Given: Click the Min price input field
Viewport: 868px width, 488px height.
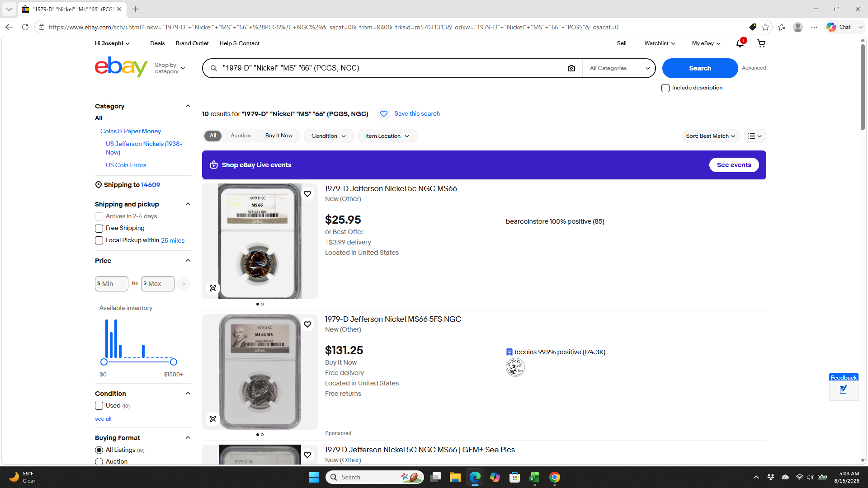Looking at the screenshot, I should point(112,284).
